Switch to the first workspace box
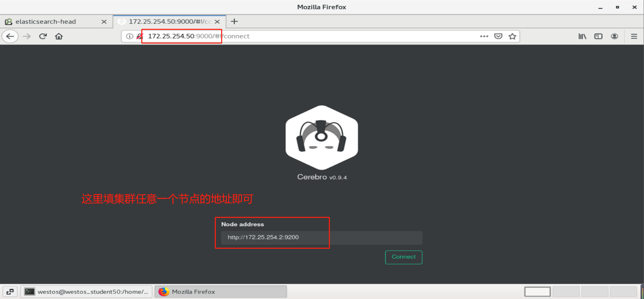The height and width of the screenshot is (299, 644). (x=537, y=292)
